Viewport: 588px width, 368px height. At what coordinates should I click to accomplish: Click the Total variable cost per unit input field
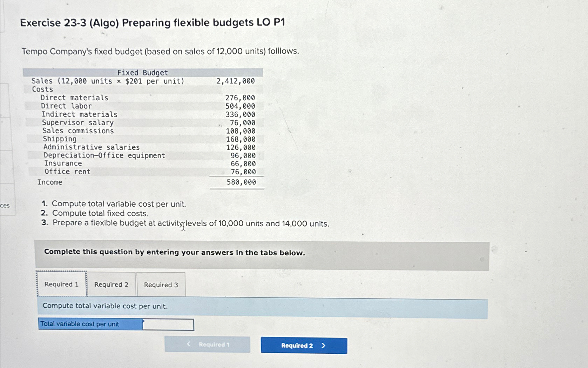pos(168,324)
